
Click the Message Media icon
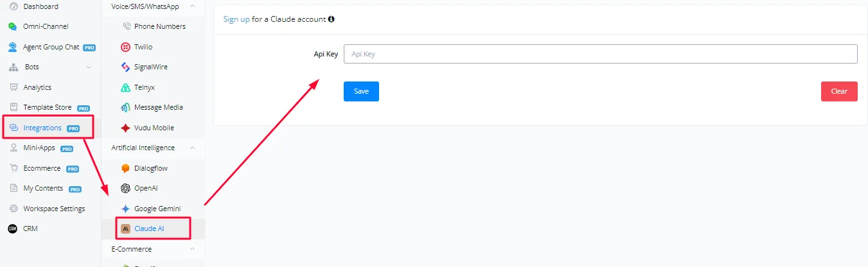point(126,107)
